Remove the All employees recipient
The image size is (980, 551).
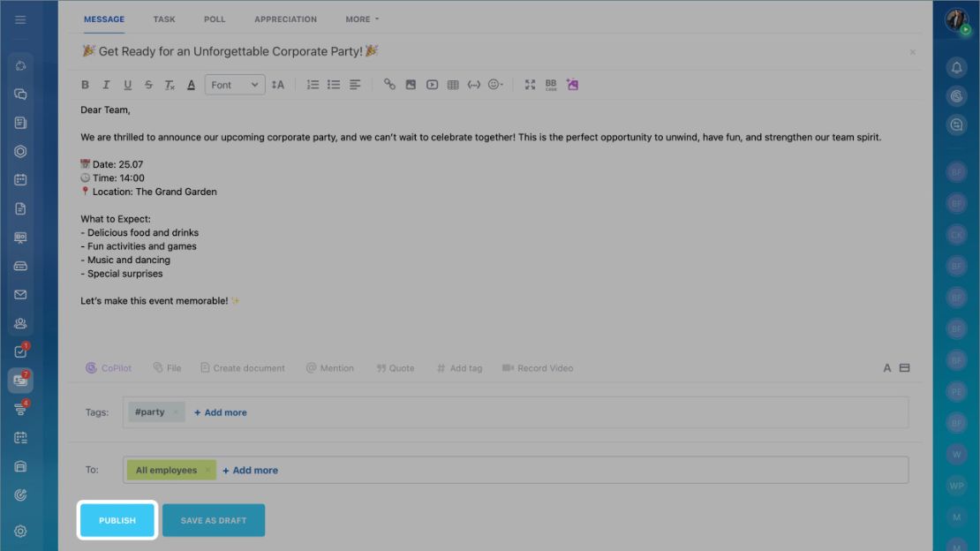pyautogui.click(x=207, y=471)
